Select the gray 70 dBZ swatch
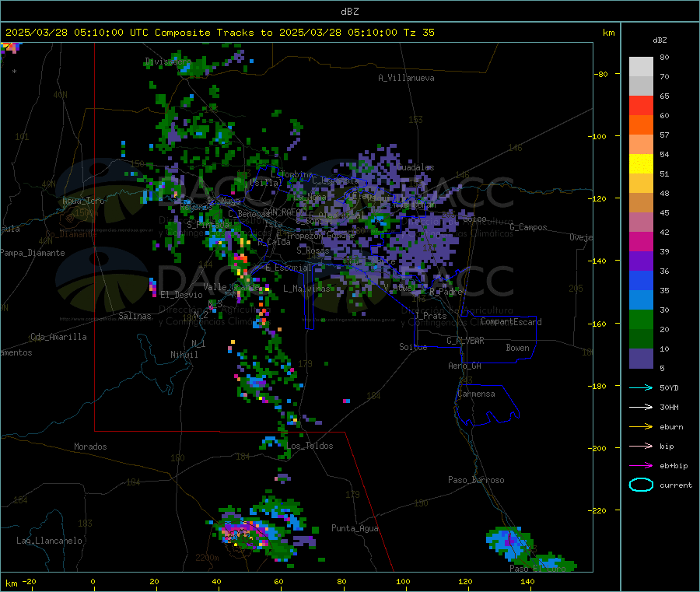 (x=641, y=86)
